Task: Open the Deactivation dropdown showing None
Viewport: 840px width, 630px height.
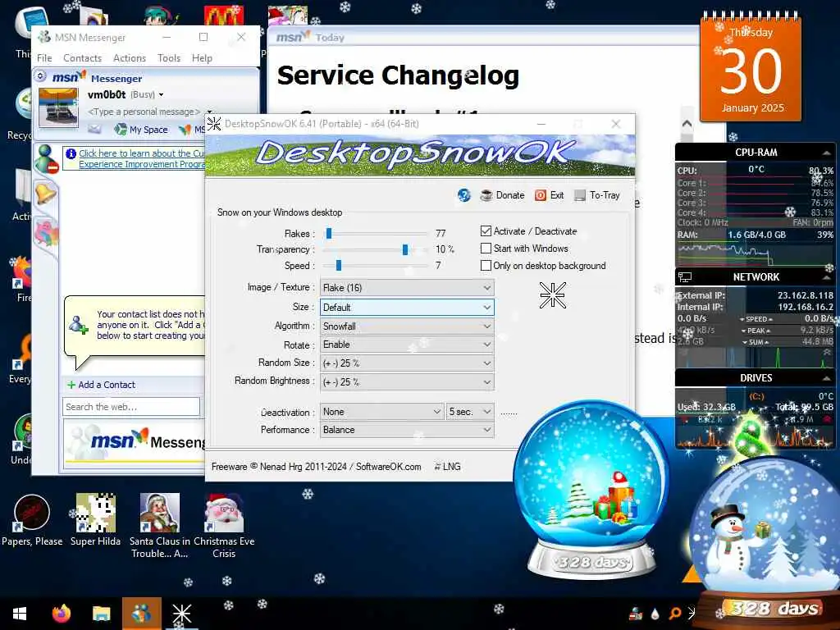Action: click(x=381, y=412)
